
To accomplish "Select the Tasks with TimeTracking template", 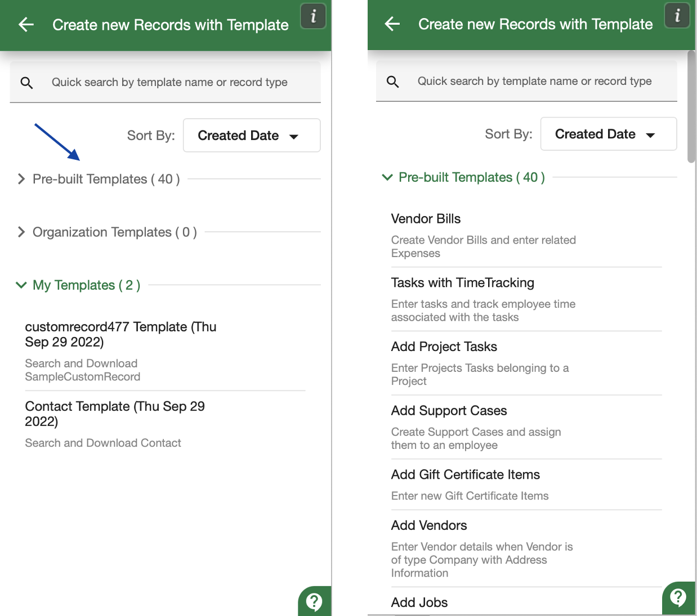I will coord(463,283).
